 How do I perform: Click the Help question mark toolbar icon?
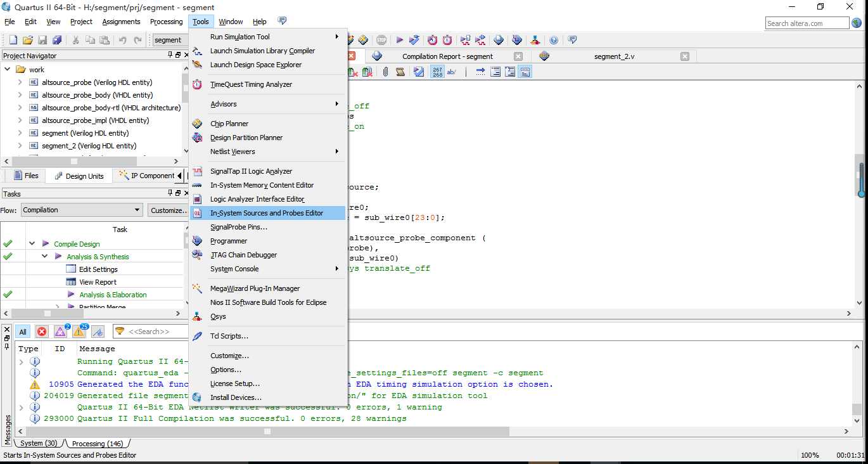point(554,40)
